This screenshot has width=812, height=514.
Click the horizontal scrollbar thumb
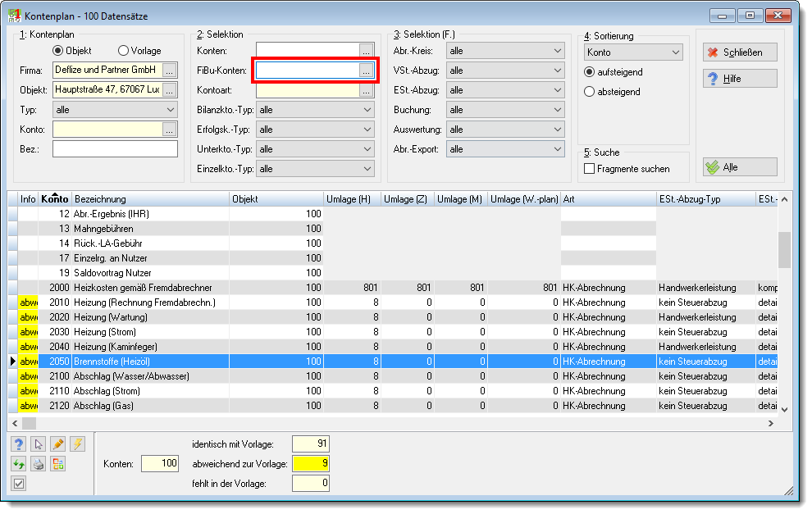tap(29, 424)
